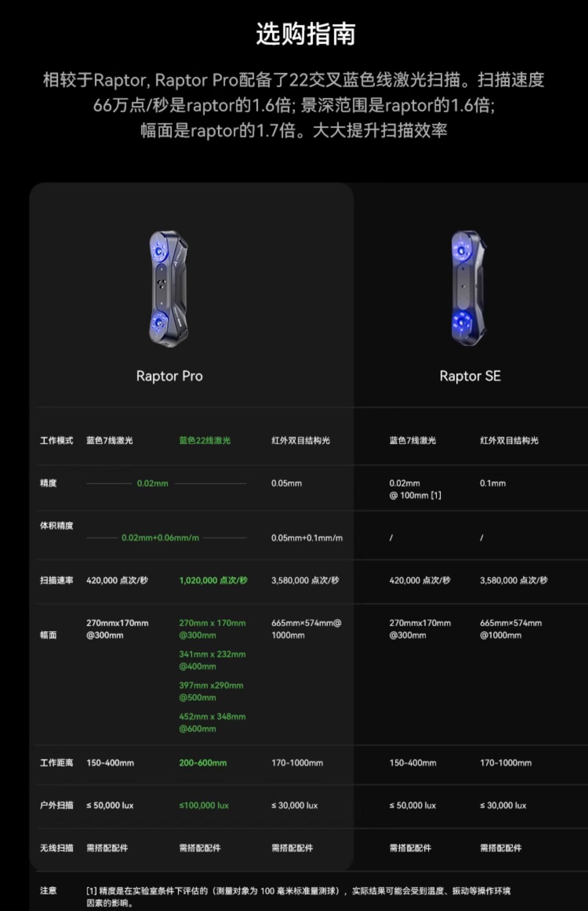This screenshot has width=588, height=911.
Task: Click the 工作距离 row label
Action: (56, 763)
